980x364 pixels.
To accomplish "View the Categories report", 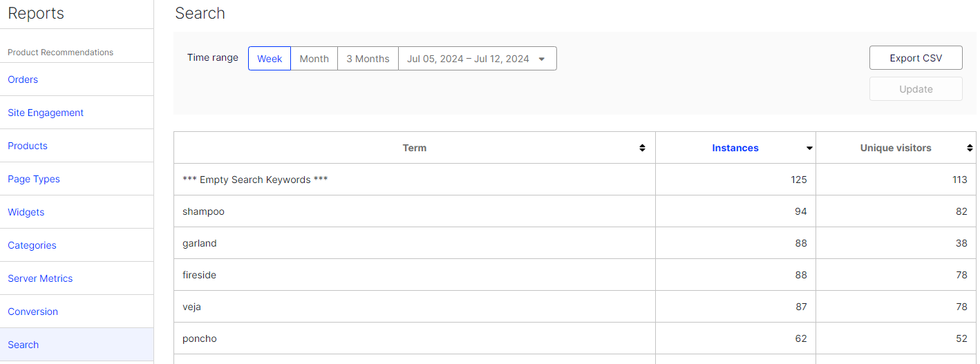I will [x=32, y=245].
